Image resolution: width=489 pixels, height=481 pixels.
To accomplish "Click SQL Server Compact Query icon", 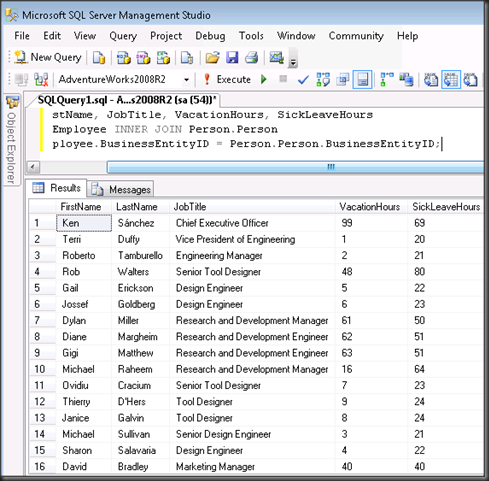I will coord(187,58).
